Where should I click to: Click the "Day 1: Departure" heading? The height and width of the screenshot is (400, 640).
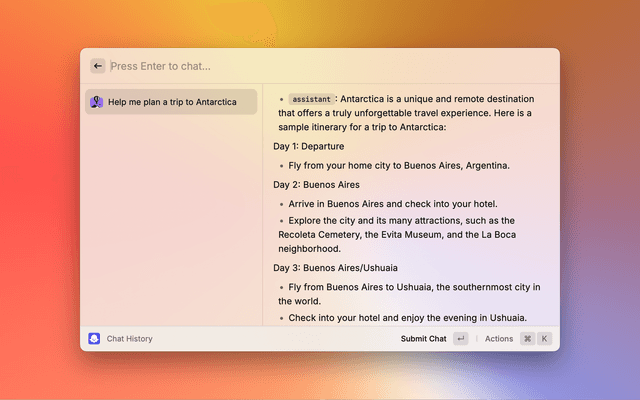tap(309, 146)
